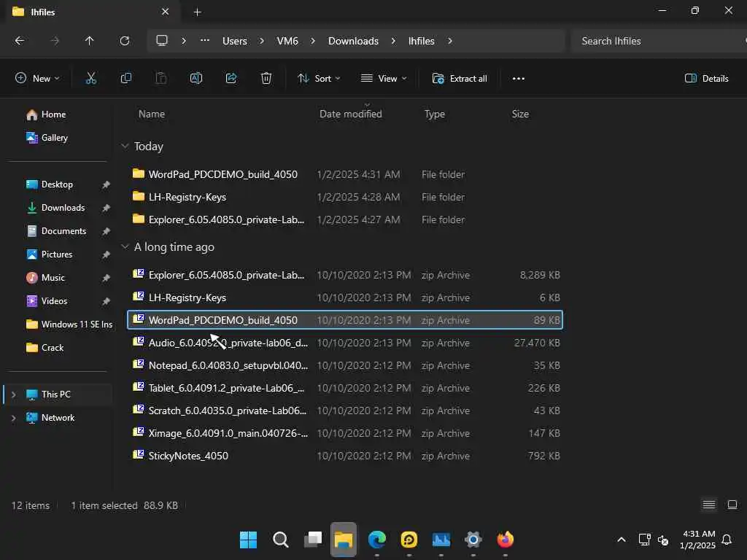
Task: Sort by the Size column header
Action: point(520,114)
